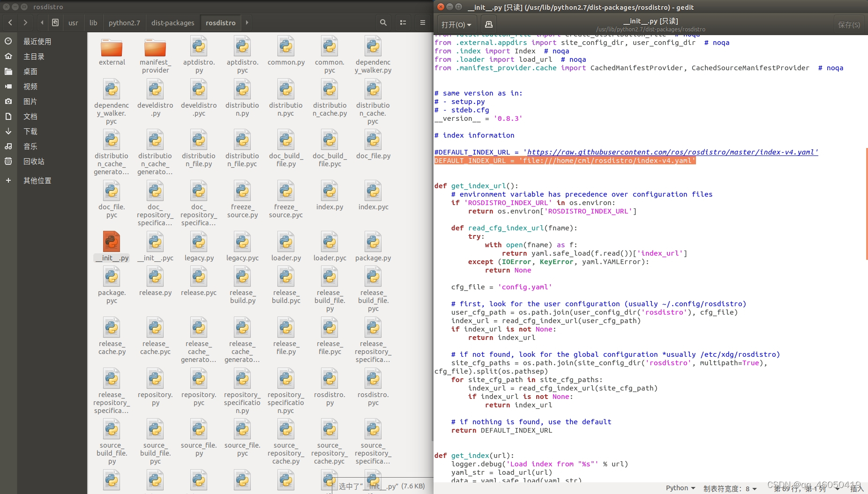This screenshot has width=868, height=494.
Task: Select the package.py file
Action: [x=373, y=247]
